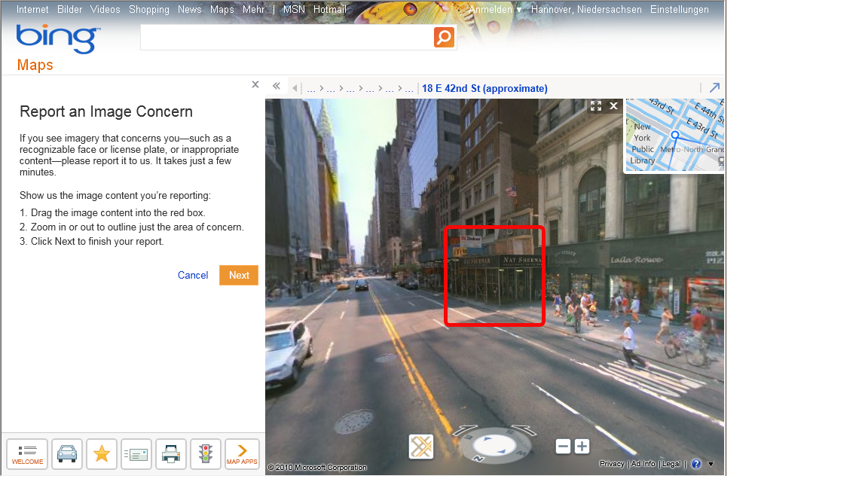
Task: Go to MSN link
Action: [x=294, y=9]
